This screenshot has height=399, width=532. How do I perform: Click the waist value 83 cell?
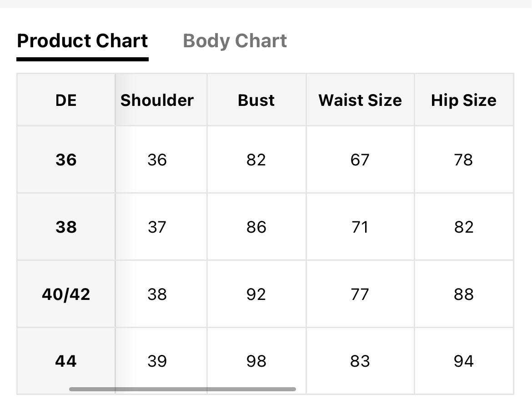(x=360, y=361)
